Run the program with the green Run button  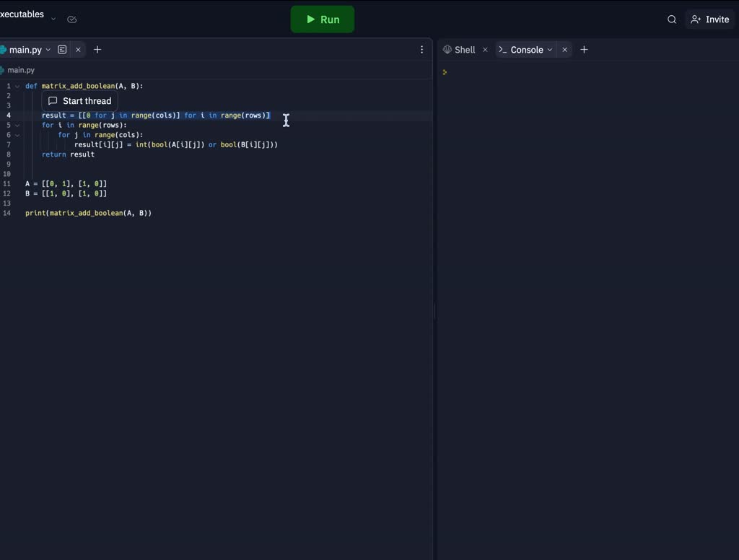(323, 19)
